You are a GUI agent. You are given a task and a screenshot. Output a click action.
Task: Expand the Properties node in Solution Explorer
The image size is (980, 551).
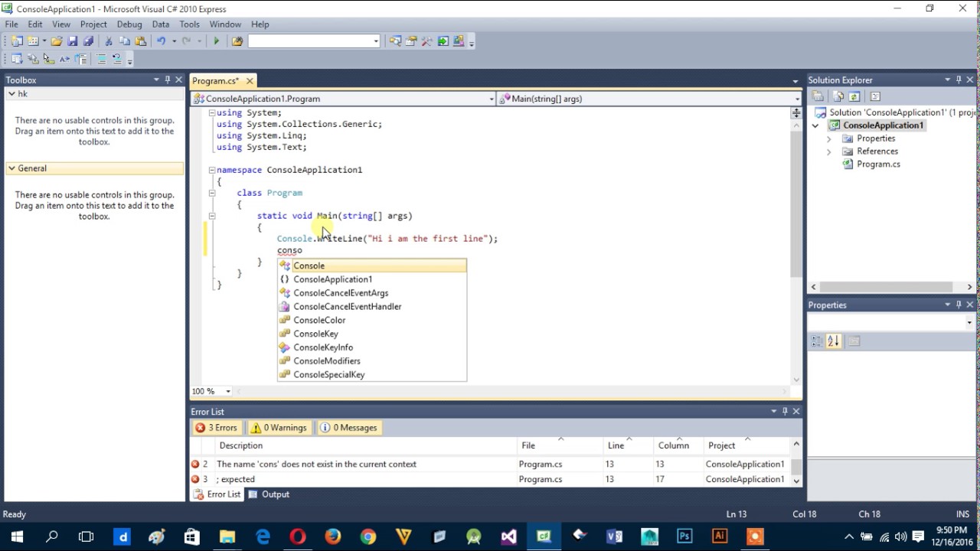coord(828,139)
